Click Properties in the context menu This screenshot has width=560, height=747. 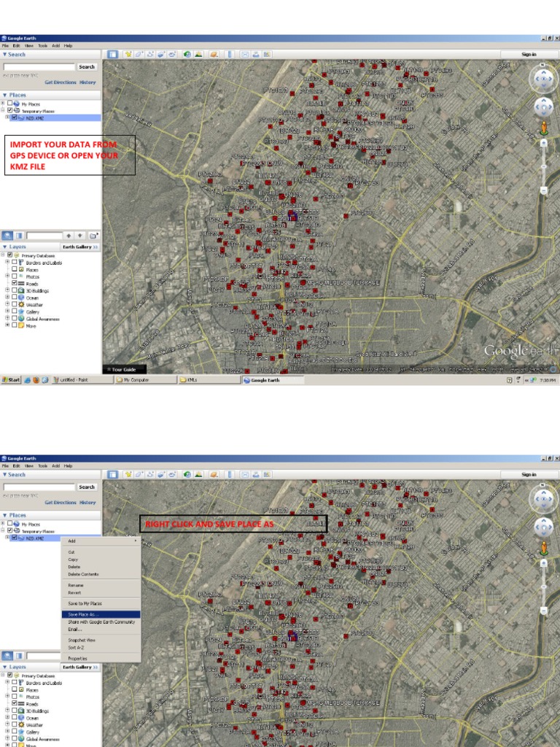(x=77, y=658)
